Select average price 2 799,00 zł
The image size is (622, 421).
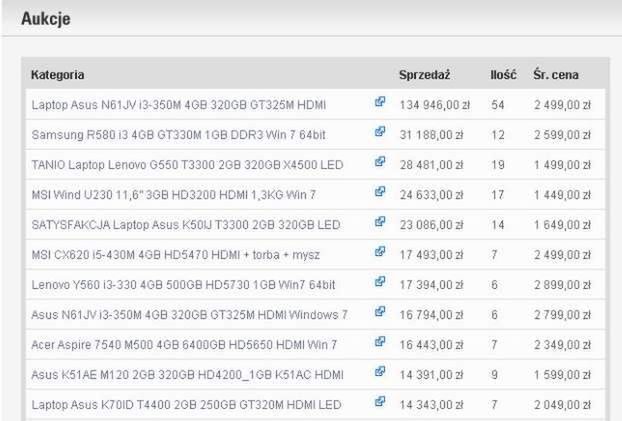pos(562,315)
